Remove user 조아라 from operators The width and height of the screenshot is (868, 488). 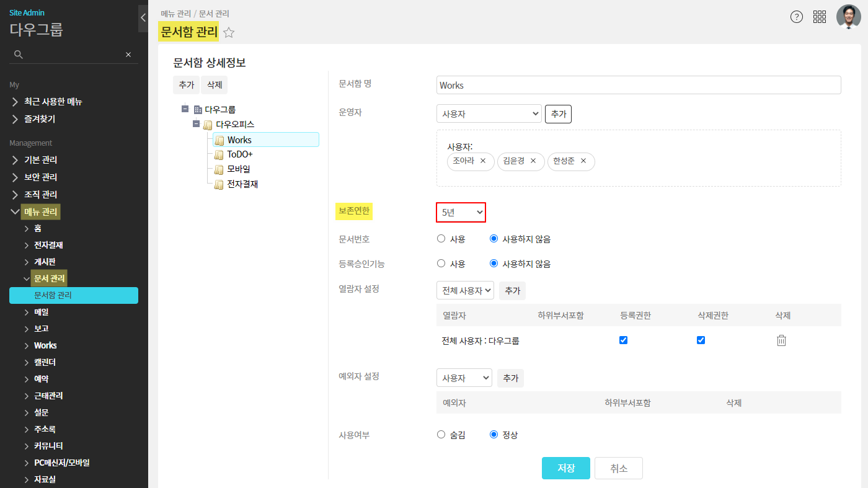pyautogui.click(x=483, y=161)
